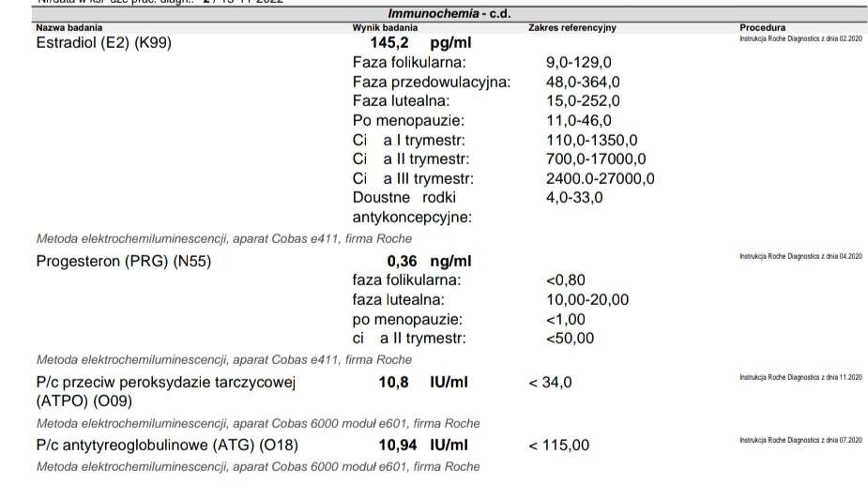Click the Zakres referencyjny column header
This screenshot has width=868, height=485.
[572, 28]
